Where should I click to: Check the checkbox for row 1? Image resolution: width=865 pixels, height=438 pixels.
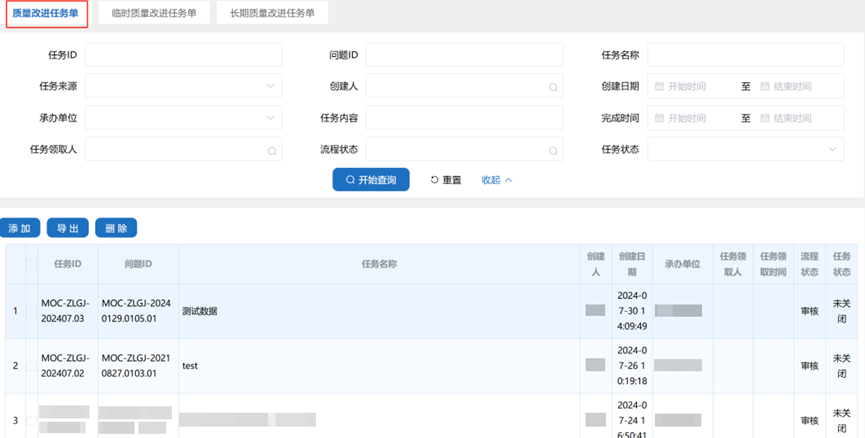pos(32,311)
